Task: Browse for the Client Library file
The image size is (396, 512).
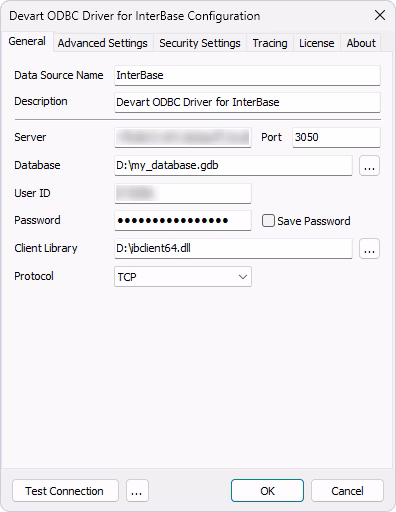Action: tap(369, 248)
